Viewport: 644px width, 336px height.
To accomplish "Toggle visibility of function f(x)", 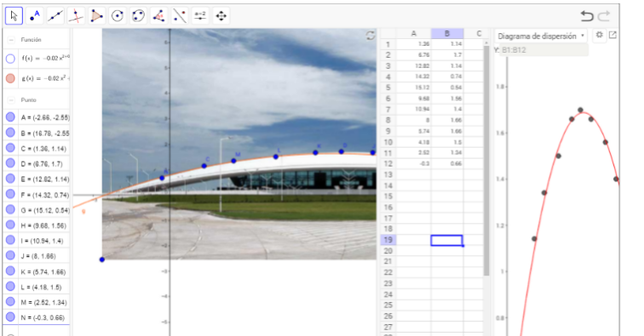I will tap(11, 59).
